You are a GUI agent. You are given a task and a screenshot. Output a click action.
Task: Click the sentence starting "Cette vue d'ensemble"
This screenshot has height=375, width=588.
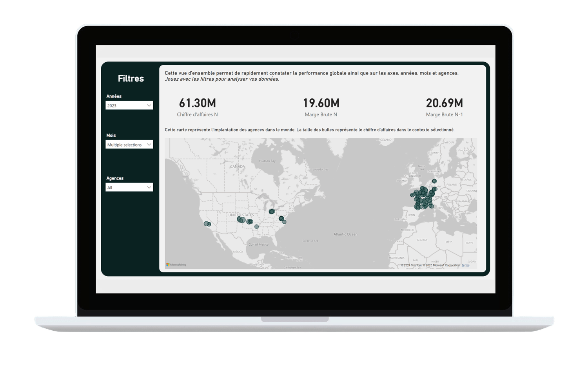point(311,73)
